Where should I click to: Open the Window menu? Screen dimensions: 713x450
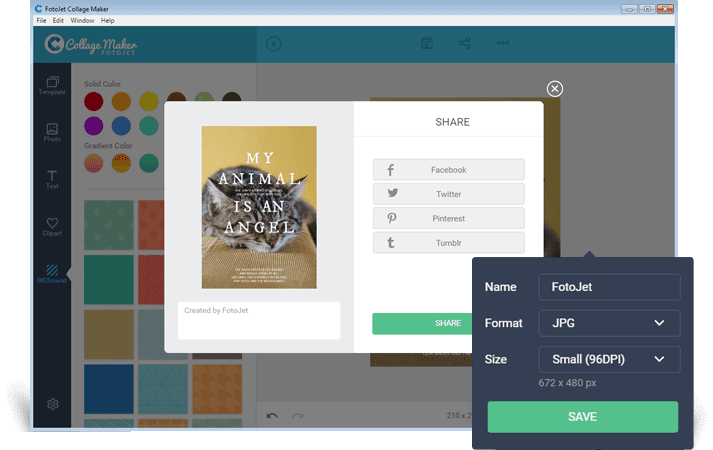82,20
